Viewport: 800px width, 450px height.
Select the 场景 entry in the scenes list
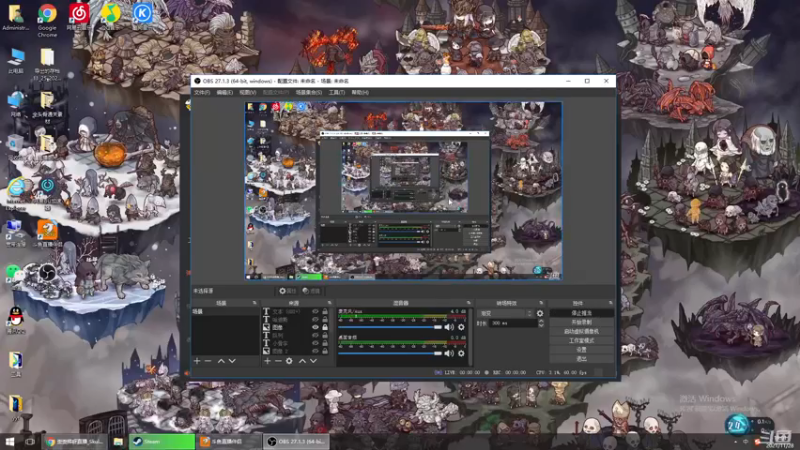click(225, 311)
